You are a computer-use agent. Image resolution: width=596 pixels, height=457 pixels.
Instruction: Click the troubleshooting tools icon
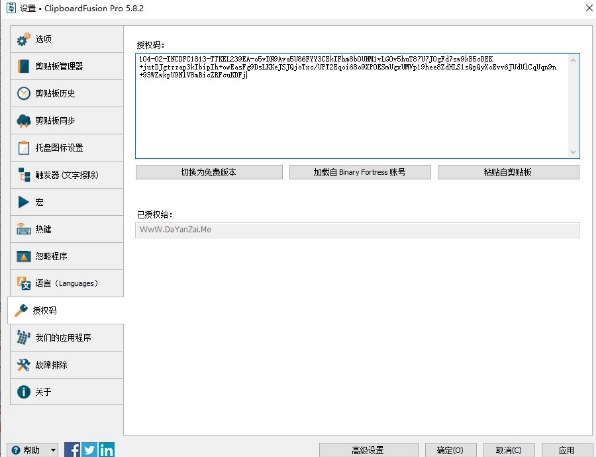[24, 365]
